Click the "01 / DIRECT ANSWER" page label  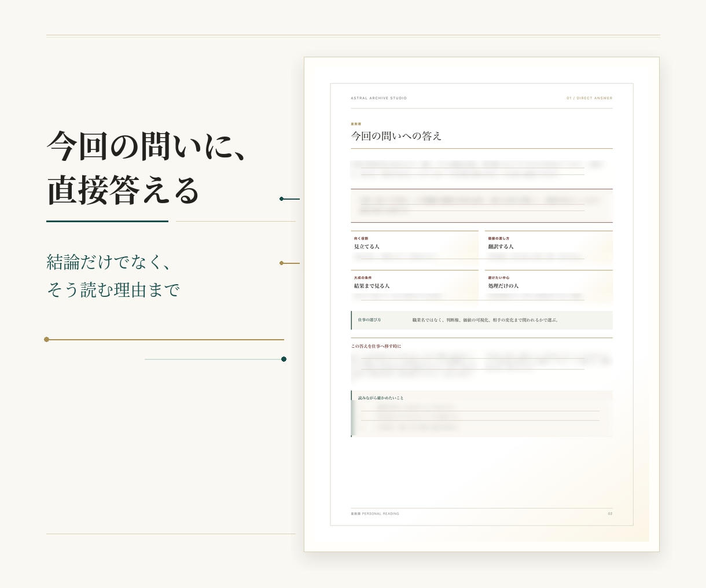coord(589,98)
